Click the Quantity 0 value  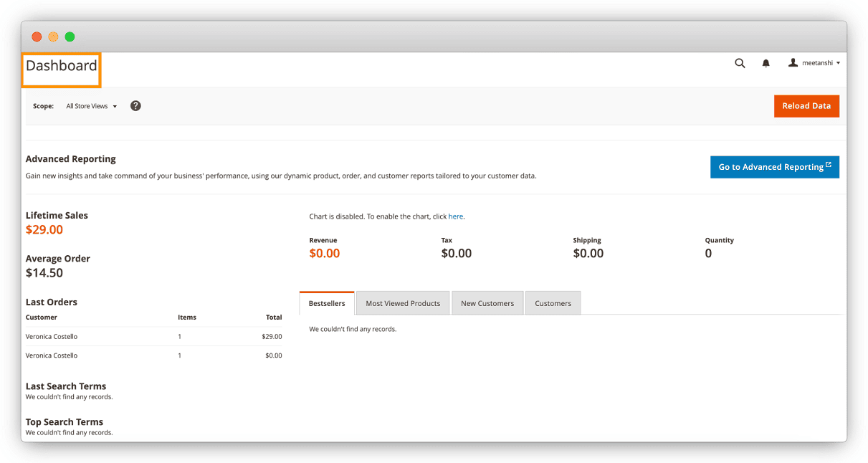(x=708, y=253)
